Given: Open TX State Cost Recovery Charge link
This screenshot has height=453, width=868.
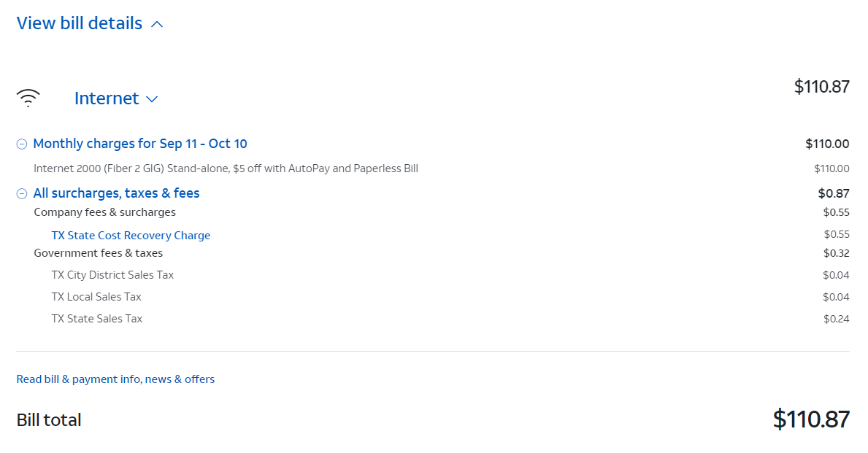Looking at the screenshot, I should point(131,236).
